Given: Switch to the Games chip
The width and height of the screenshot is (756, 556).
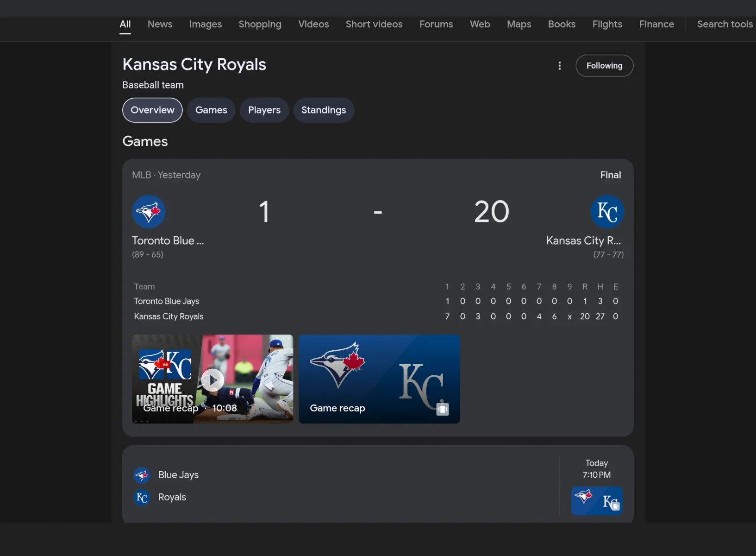Looking at the screenshot, I should coord(211,110).
